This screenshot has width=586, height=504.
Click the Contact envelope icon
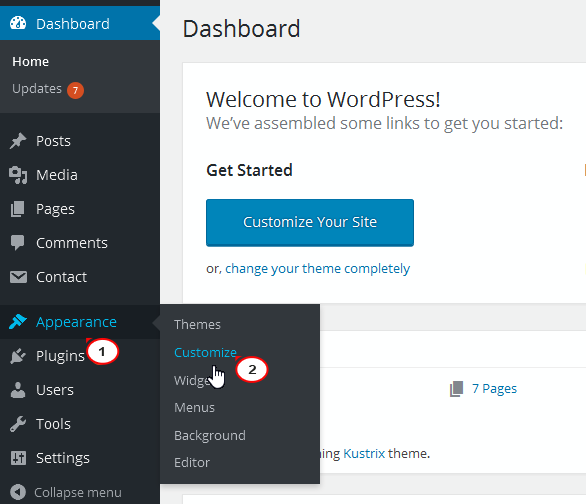18,277
